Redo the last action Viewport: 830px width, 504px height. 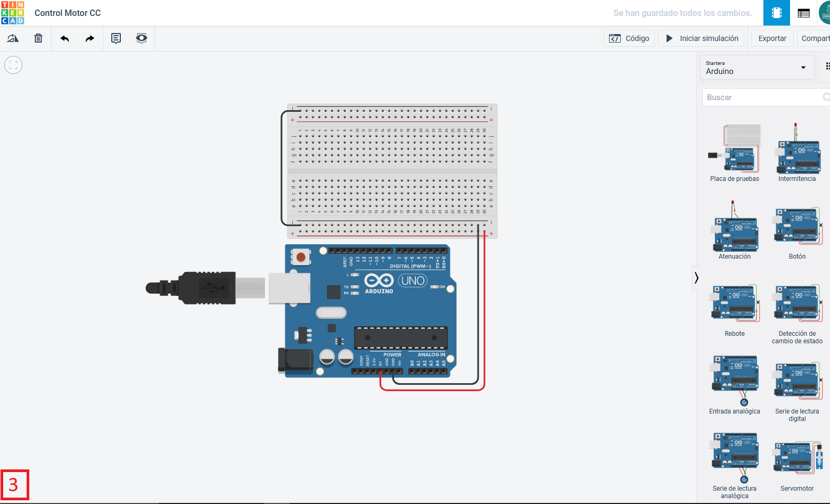pyautogui.click(x=90, y=38)
